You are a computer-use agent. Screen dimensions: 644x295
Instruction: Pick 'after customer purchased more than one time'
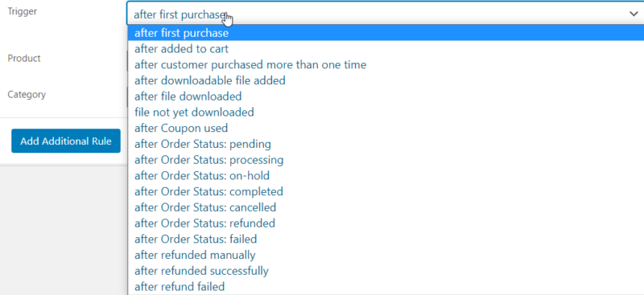pyautogui.click(x=386, y=65)
